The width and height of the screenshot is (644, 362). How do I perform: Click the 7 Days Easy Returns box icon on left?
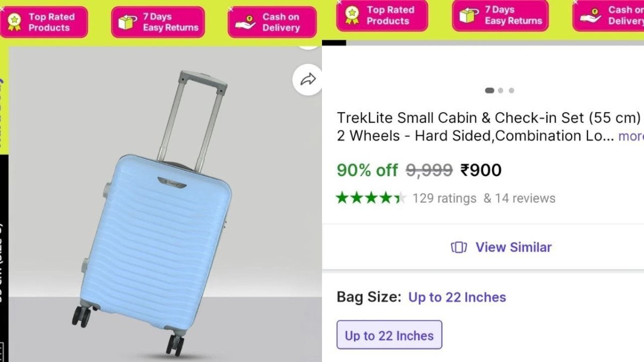click(128, 23)
